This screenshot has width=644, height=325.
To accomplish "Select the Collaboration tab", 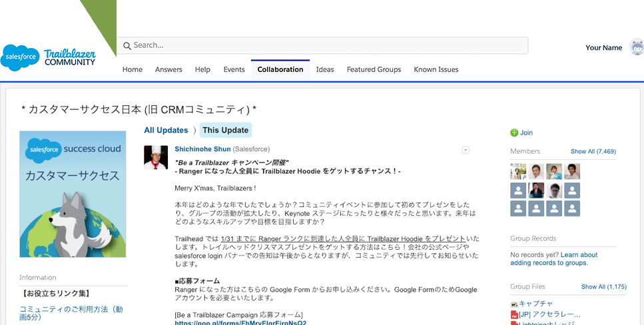I will [280, 70].
